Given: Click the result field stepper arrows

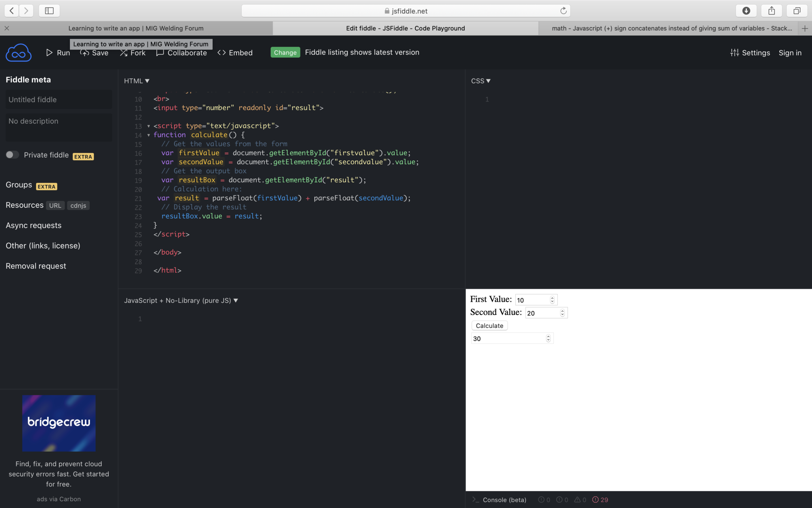Looking at the screenshot, I should coord(548,339).
